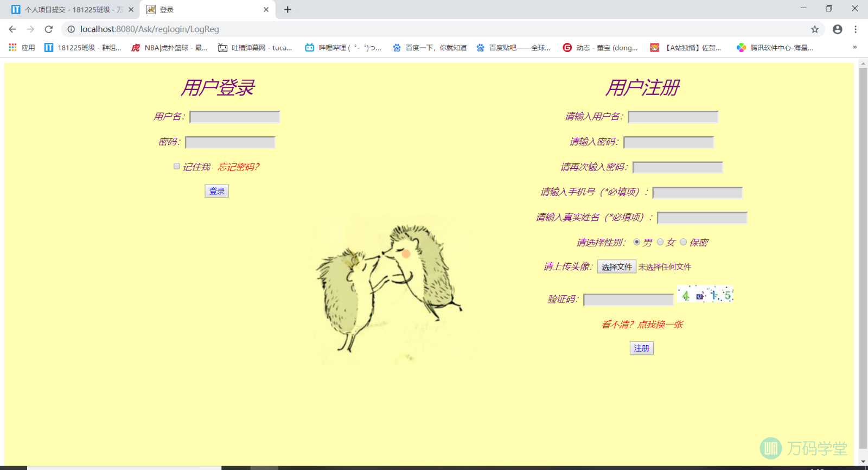Open 动态 - 蕾宝 bookmark
868x470 pixels.
pos(600,48)
